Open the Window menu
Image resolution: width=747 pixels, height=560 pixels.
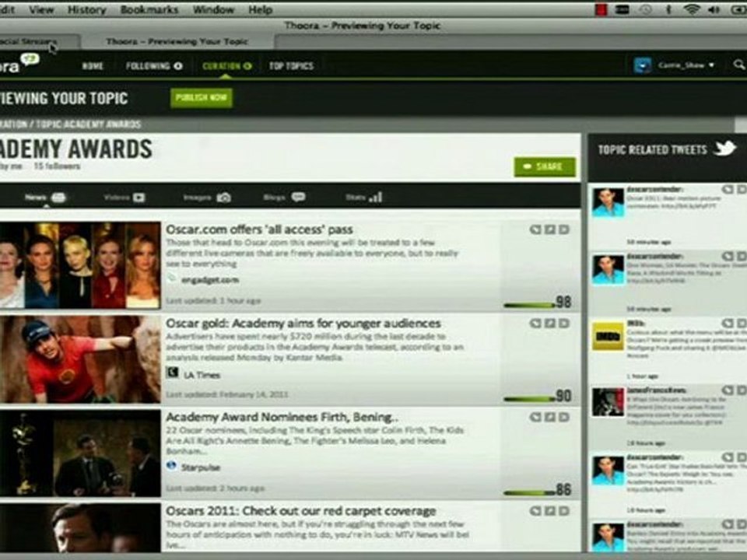(213, 9)
